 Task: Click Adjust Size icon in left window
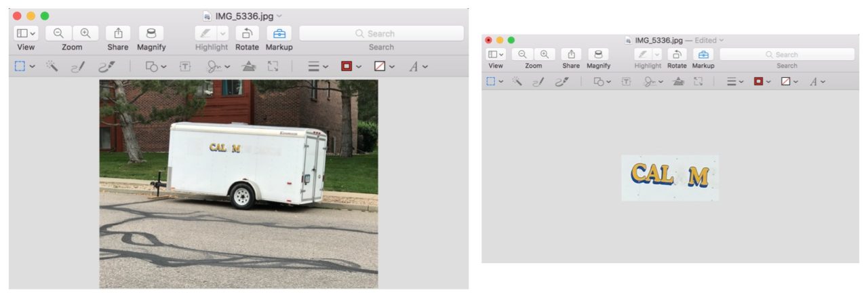273,66
